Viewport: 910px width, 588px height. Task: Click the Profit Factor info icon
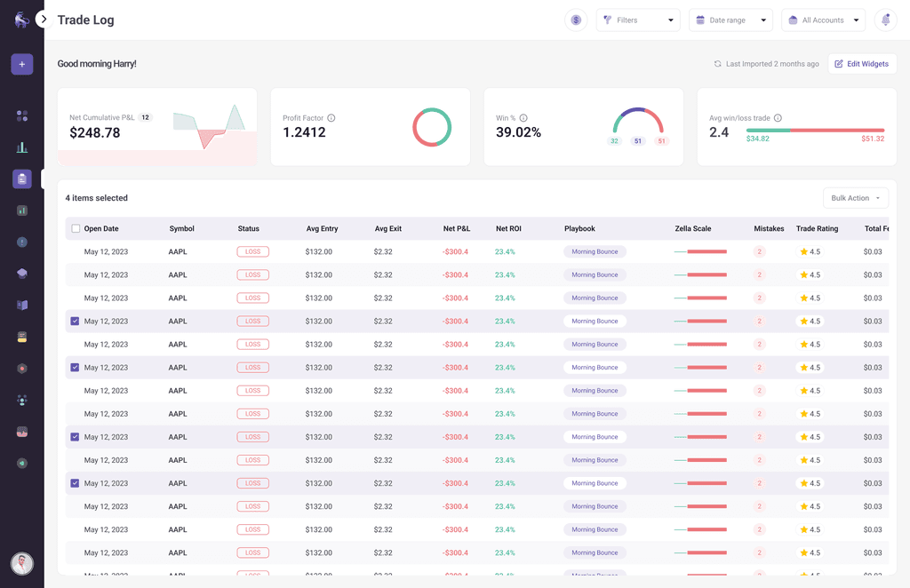tap(331, 118)
